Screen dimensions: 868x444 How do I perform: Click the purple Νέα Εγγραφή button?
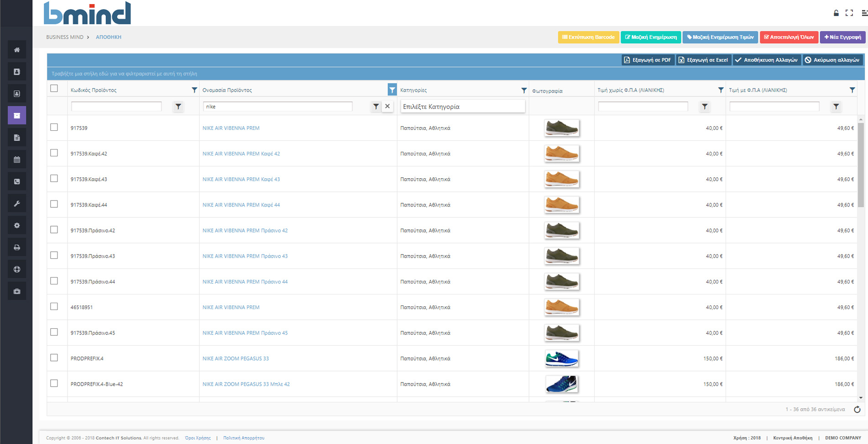[x=842, y=37]
